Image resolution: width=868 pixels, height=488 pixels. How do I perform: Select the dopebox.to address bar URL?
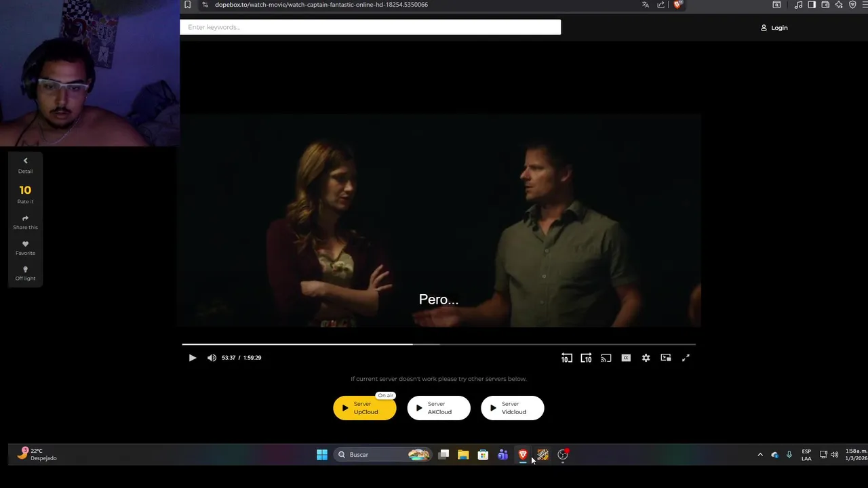point(321,5)
